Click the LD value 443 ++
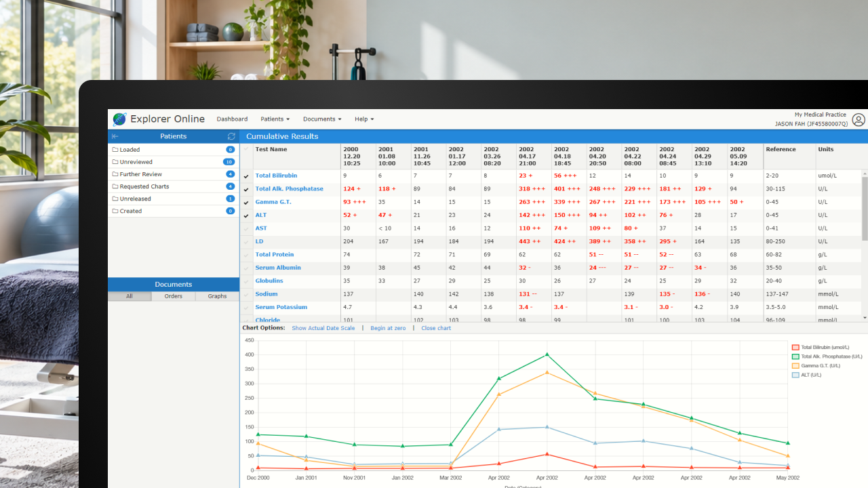This screenshot has width=868, height=488. [530, 242]
